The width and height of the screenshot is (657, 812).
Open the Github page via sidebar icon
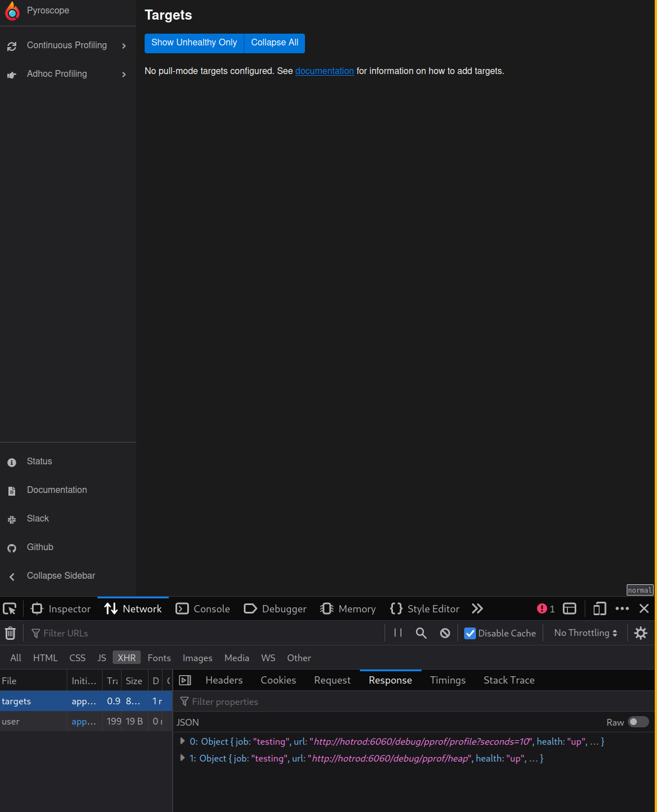tap(12, 547)
